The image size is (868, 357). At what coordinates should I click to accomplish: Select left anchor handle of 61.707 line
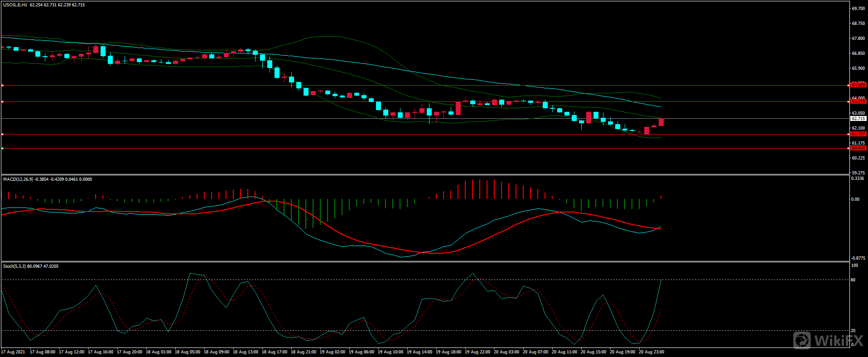pos(2,134)
